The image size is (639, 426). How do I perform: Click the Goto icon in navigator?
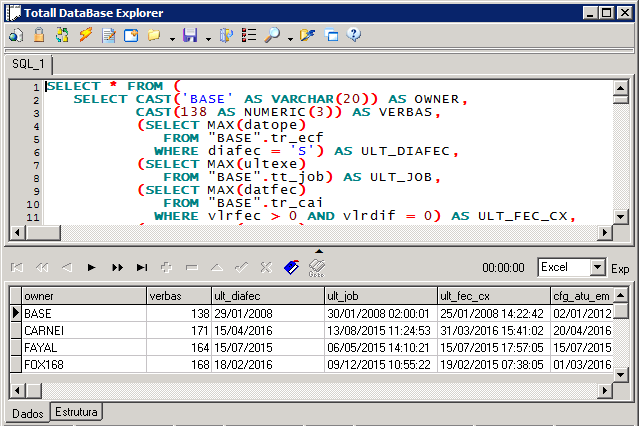coord(317,268)
